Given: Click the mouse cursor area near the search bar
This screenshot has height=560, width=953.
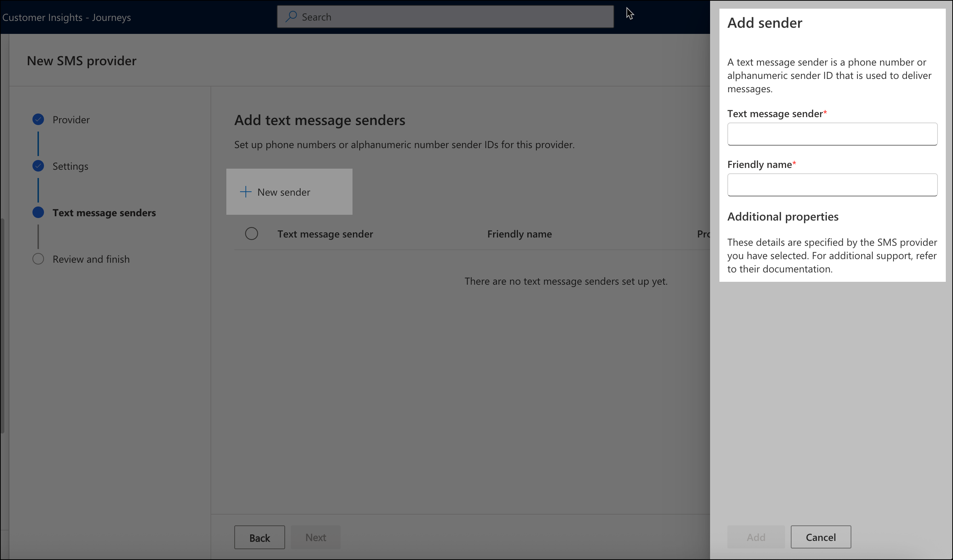Looking at the screenshot, I should pos(629,14).
